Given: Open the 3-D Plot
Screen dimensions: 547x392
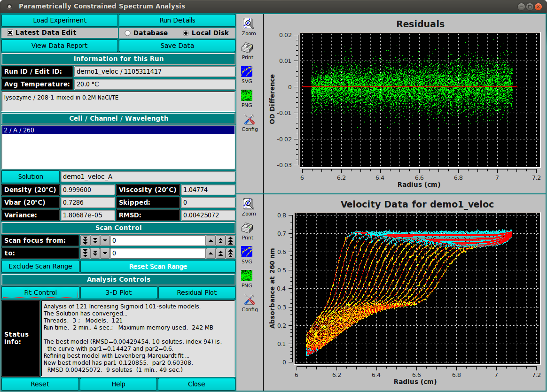Looking at the screenshot, I should click(x=118, y=292).
